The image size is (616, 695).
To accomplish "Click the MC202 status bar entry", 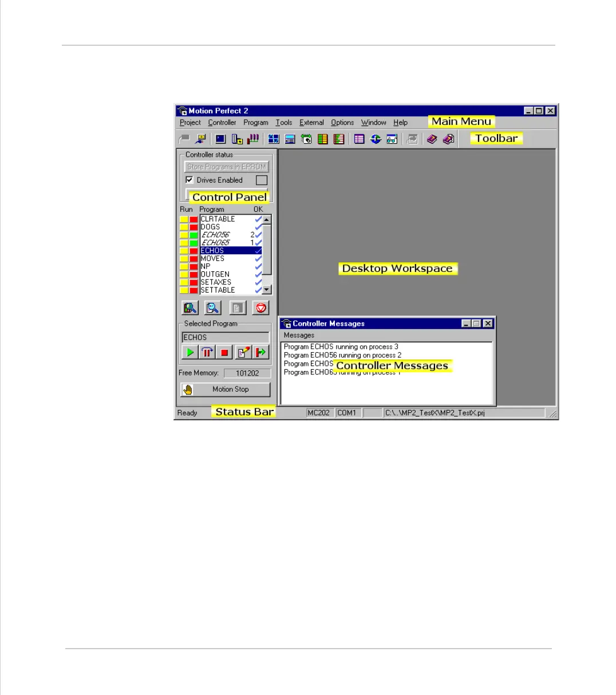I will point(319,413).
